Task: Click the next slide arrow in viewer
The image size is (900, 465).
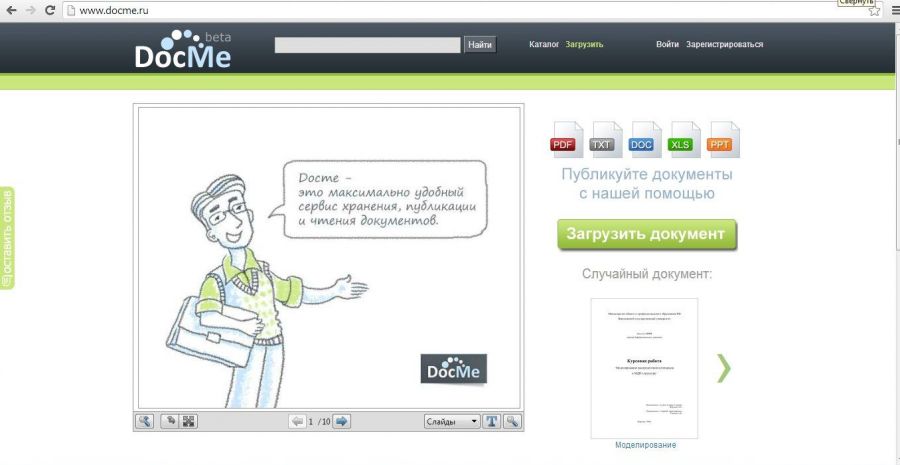Action: coord(342,421)
